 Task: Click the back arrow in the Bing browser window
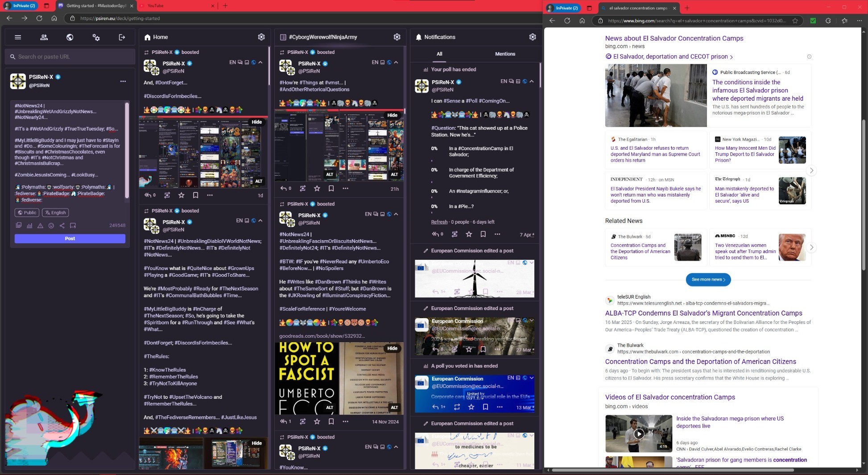click(552, 20)
